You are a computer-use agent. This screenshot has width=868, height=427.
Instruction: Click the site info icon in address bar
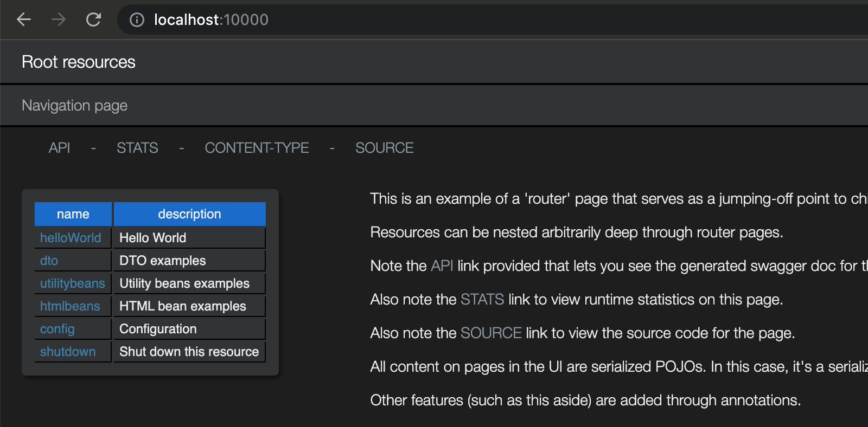137,20
